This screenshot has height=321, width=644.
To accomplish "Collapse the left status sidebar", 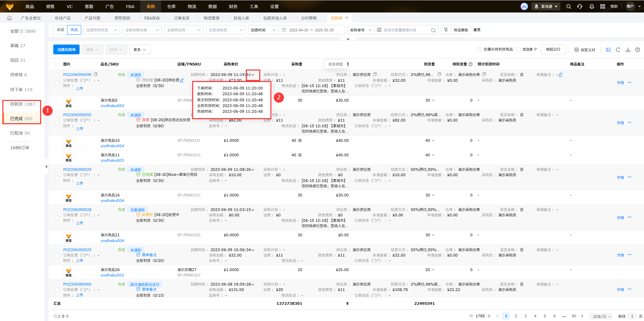I will 46,166.
